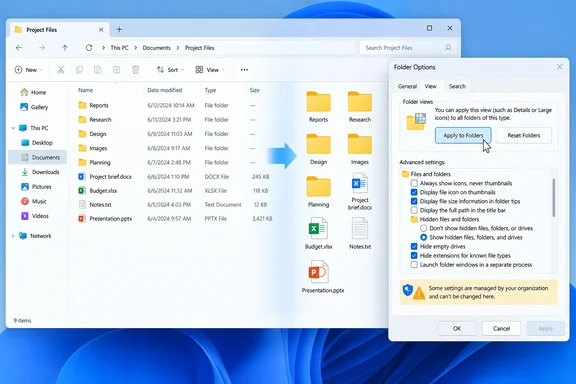Open Videos in the sidebar
The width and height of the screenshot is (576, 384).
click(x=35, y=216)
